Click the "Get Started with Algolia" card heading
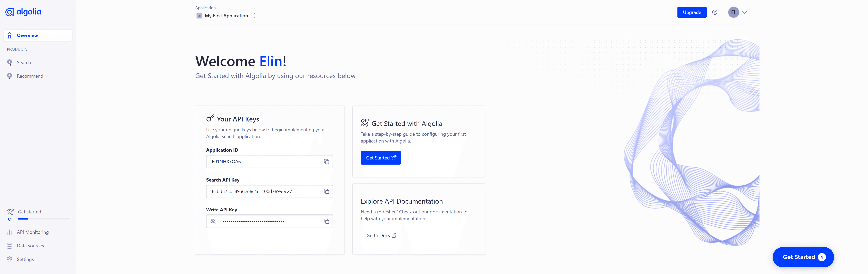Viewport: 868px width, 274px height. click(x=407, y=124)
